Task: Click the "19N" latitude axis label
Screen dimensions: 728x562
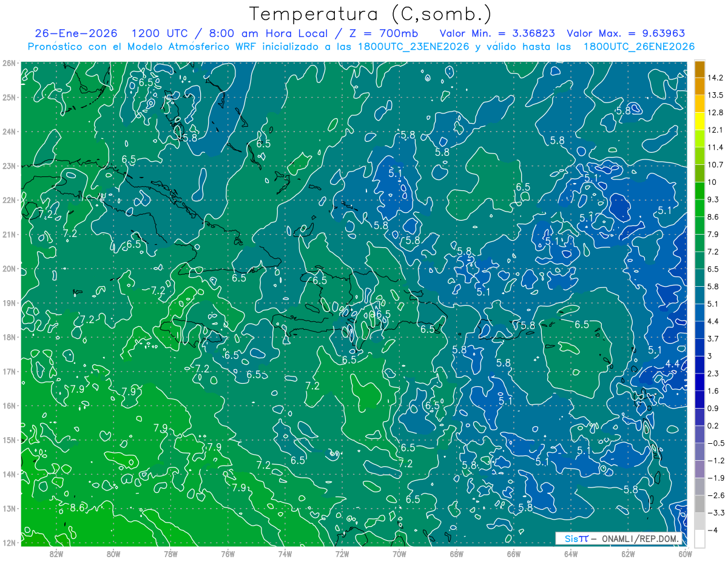Action: coord(9,303)
